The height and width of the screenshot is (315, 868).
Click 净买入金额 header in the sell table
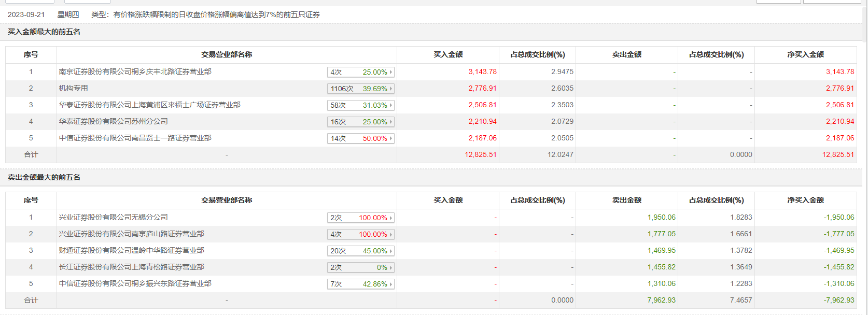[805, 201]
